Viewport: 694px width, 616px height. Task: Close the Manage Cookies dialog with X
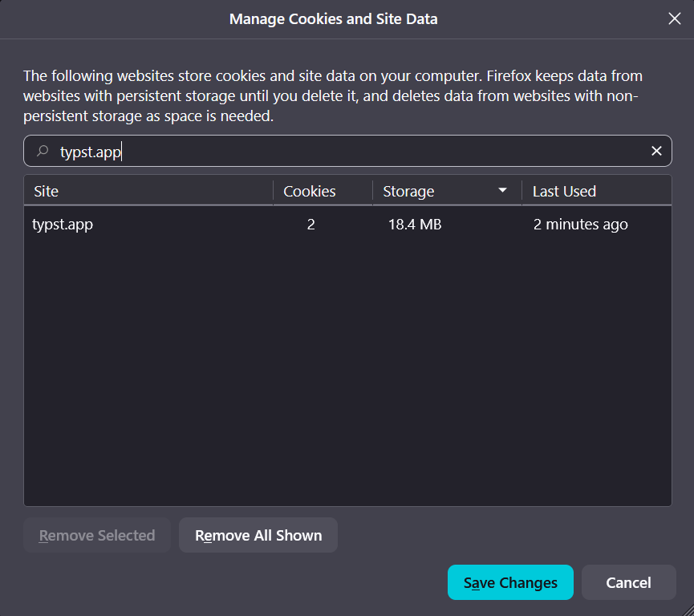tap(675, 18)
